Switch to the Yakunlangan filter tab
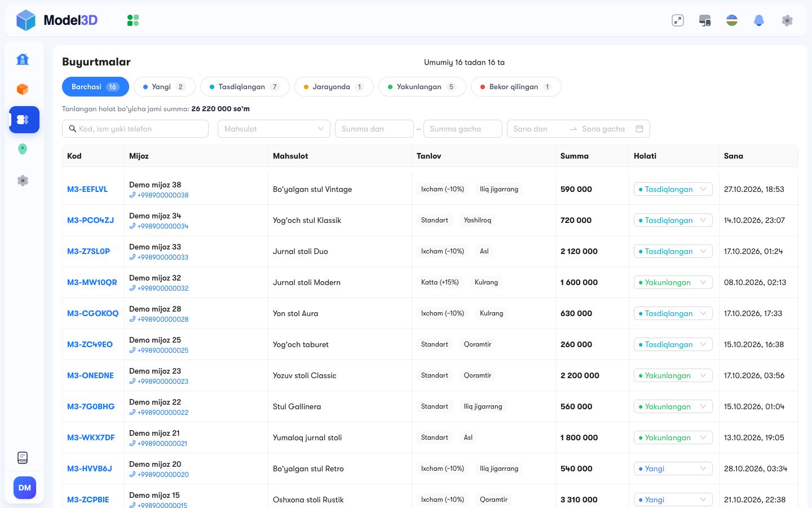This screenshot has height=508, width=812. (422, 86)
